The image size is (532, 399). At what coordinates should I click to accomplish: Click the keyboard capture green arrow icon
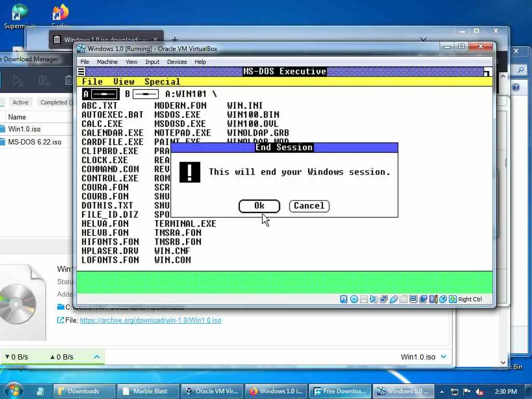[x=453, y=299]
